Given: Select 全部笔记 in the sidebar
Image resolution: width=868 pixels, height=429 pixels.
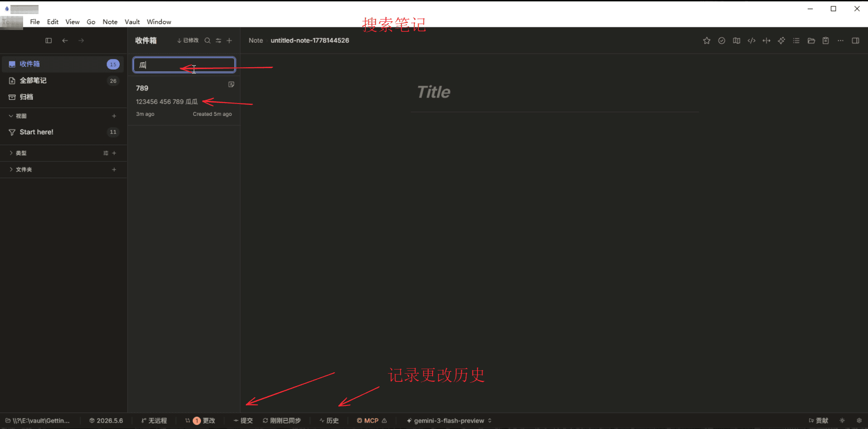Looking at the screenshot, I should point(63,80).
